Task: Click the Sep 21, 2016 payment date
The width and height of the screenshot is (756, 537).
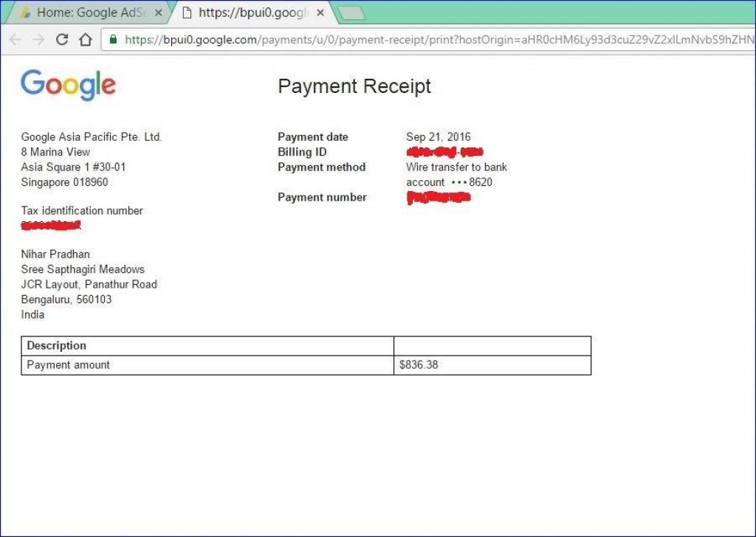Action: click(438, 136)
